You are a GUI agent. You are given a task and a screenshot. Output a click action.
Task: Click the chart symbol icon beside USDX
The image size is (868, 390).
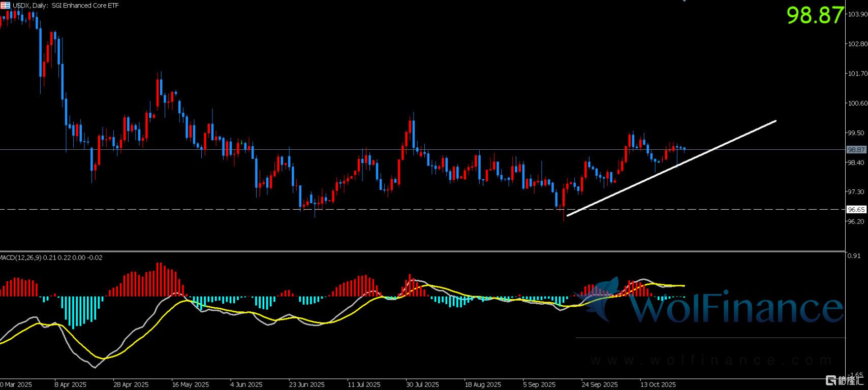[6, 5]
